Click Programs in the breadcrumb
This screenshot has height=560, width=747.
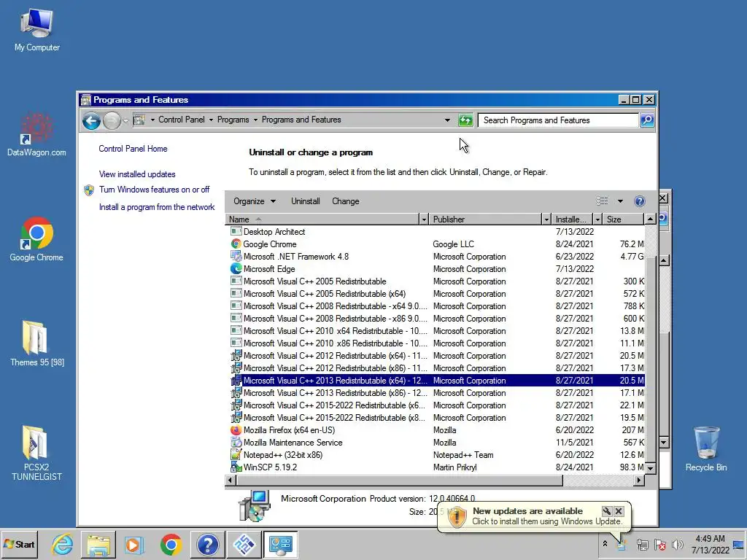click(x=233, y=120)
